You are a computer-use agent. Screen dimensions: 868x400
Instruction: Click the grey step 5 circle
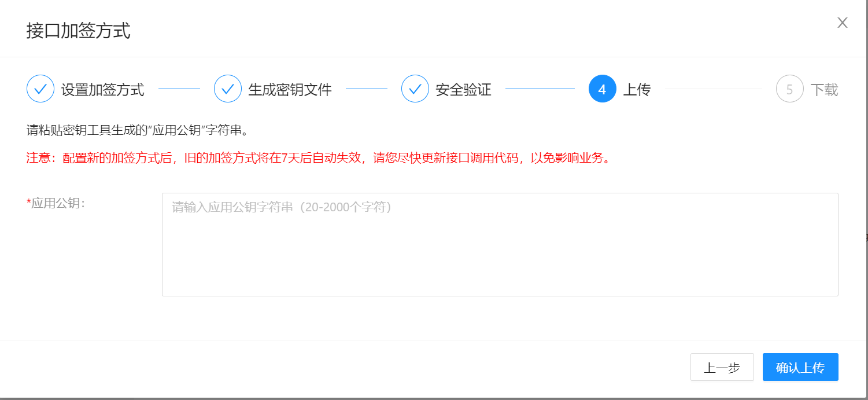point(789,89)
